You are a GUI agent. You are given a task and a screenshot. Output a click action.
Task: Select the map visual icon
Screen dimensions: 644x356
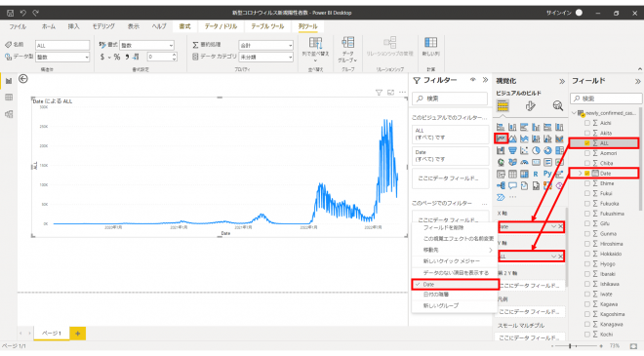(501, 162)
